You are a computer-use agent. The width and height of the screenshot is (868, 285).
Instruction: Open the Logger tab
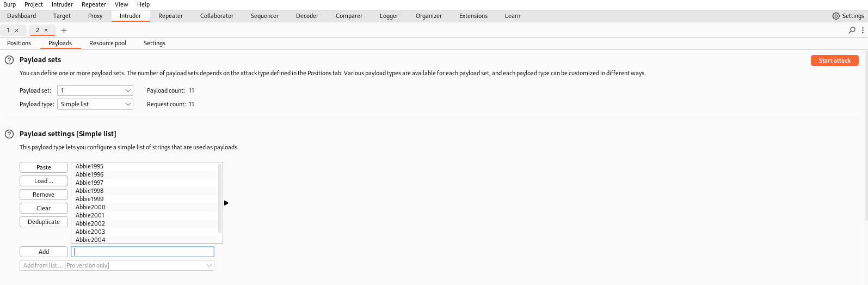[x=389, y=16]
